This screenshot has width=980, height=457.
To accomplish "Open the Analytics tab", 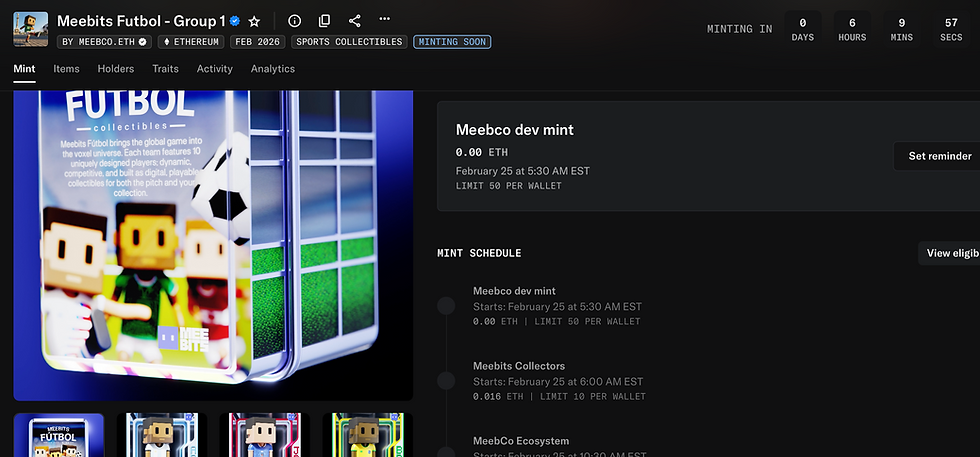I will [272, 69].
